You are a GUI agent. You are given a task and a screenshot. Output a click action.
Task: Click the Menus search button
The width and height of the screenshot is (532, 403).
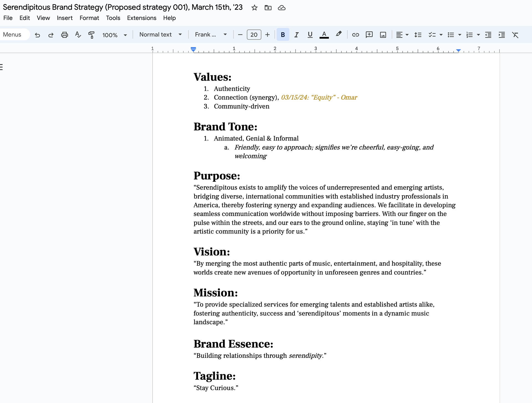pos(12,35)
